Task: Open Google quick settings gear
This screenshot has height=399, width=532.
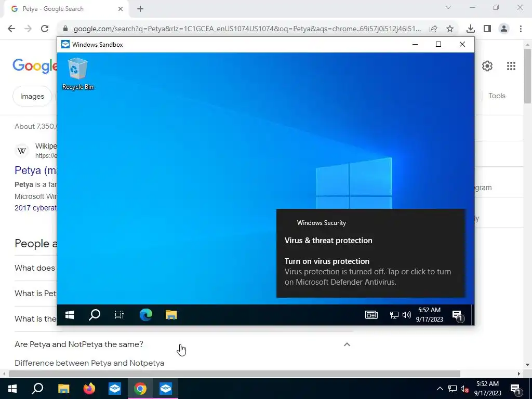Action: click(487, 66)
